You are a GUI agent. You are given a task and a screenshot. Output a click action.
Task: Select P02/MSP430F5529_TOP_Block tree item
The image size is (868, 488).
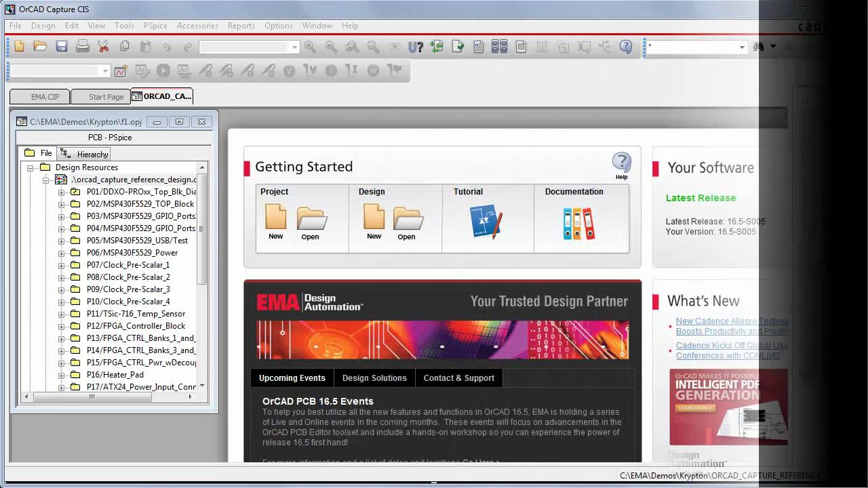pyautogui.click(x=140, y=204)
